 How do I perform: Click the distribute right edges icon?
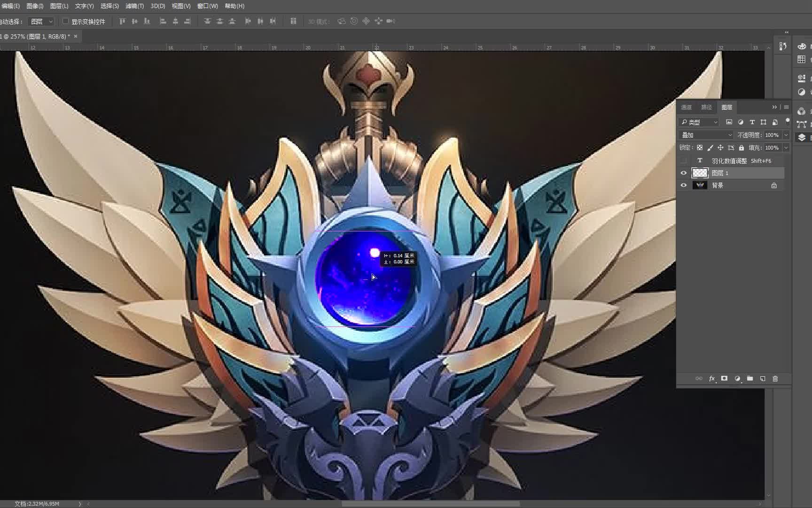click(x=273, y=21)
